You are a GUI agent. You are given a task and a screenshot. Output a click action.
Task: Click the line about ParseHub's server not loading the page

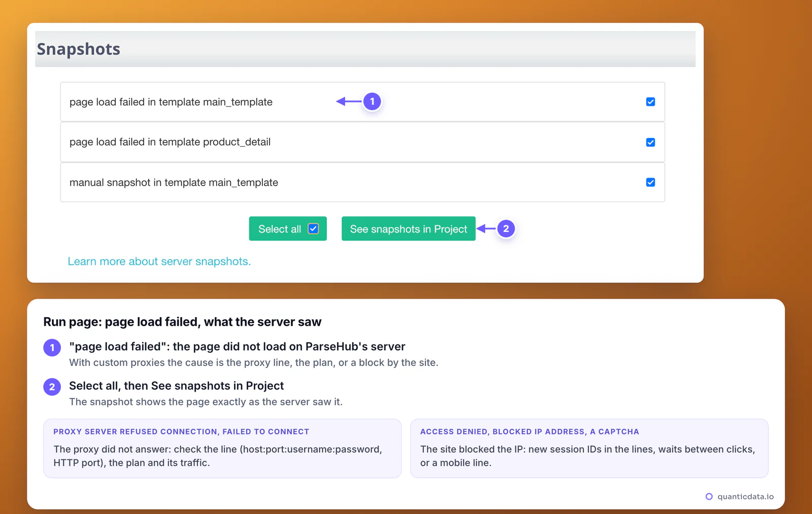237,347
